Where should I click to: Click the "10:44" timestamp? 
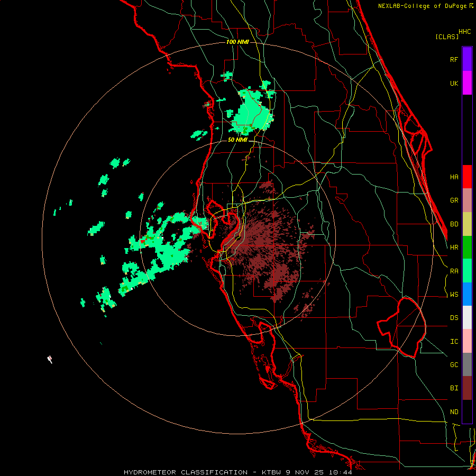pos(340,472)
